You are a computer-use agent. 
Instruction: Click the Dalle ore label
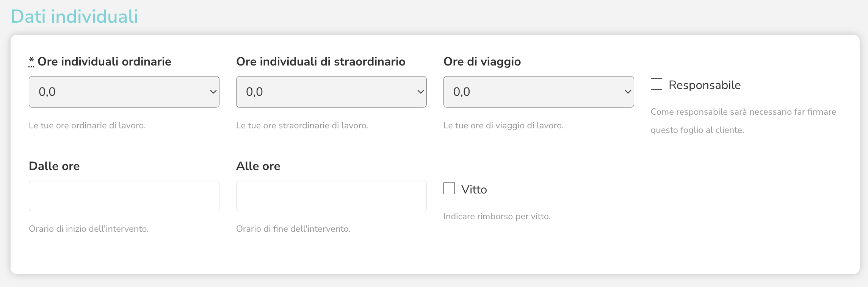pos(54,166)
